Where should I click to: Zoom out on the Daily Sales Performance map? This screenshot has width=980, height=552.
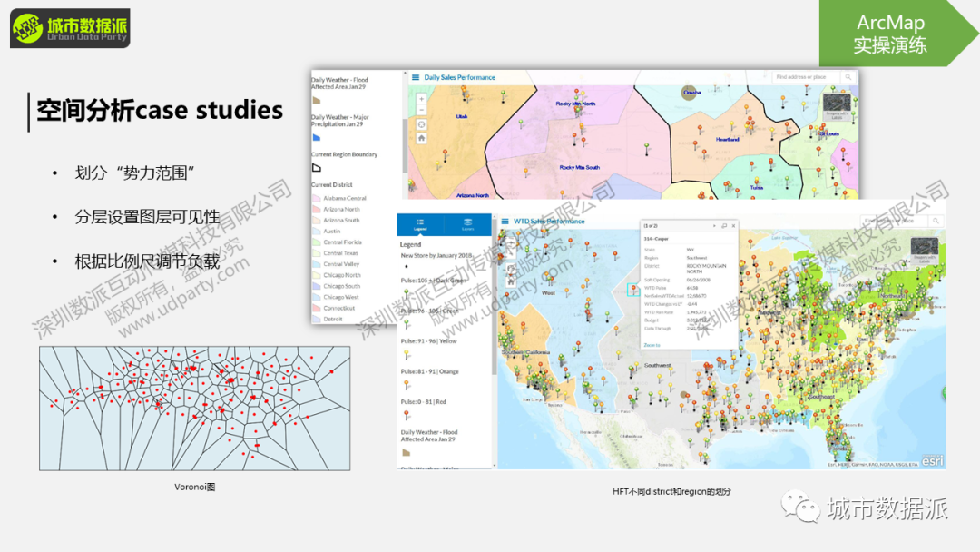click(421, 110)
